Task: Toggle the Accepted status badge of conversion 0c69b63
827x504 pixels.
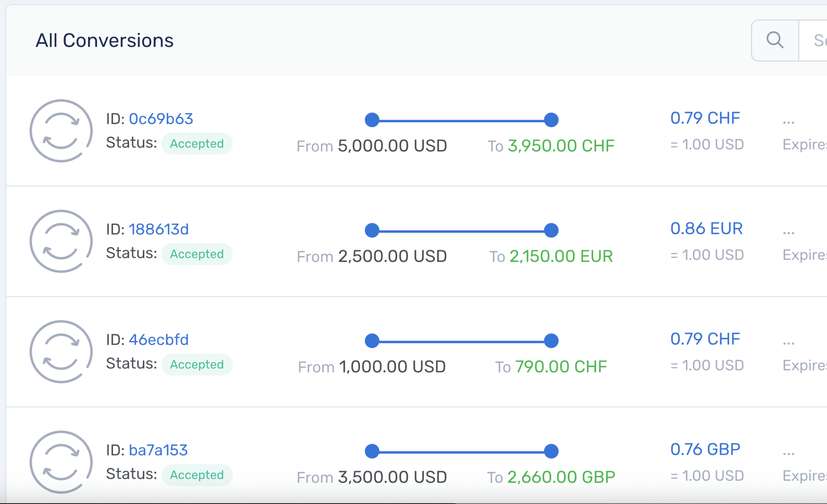Action: (197, 144)
